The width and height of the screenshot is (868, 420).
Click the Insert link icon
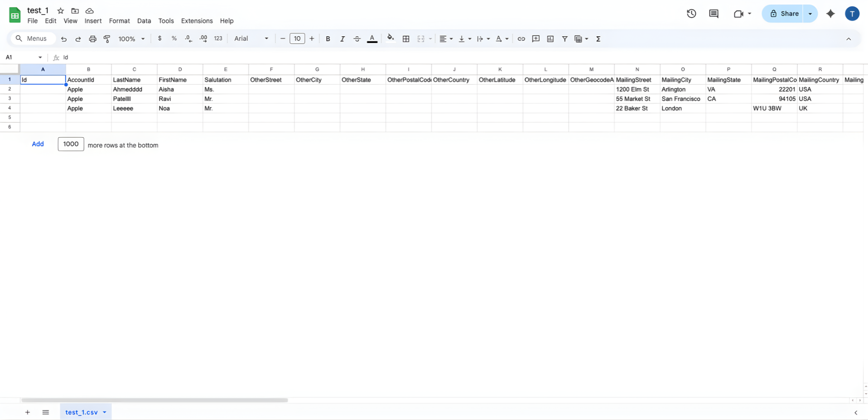521,39
